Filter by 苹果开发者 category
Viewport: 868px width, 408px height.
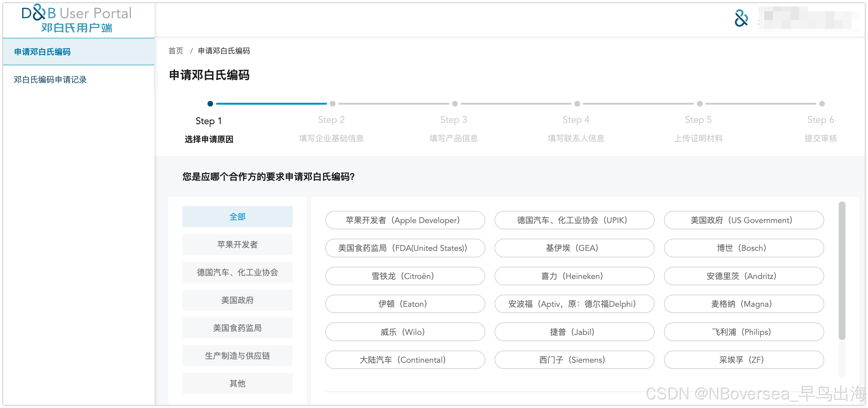[237, 244]
